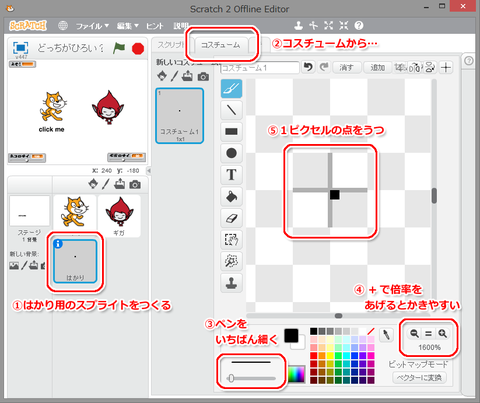Click the Redo arrow button
Image resolution: width=480 pixels, height=403 pixels.
[324, 67]
